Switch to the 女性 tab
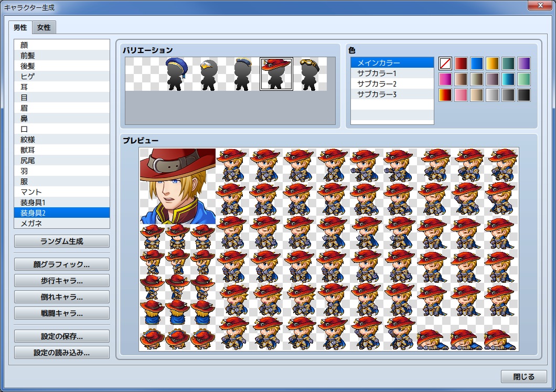The width and height of the screenshot is (556, 392). click(x=44, y=27)
